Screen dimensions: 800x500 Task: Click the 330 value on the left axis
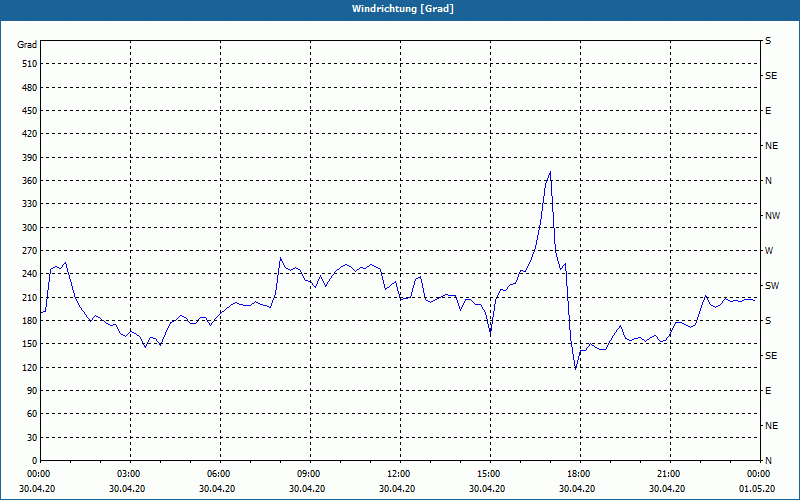point(30,204)
